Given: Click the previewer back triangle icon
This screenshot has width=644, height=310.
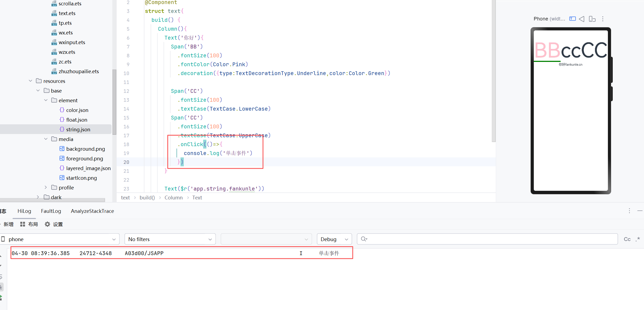Looking at the screenshot, I should click(582, 19).
